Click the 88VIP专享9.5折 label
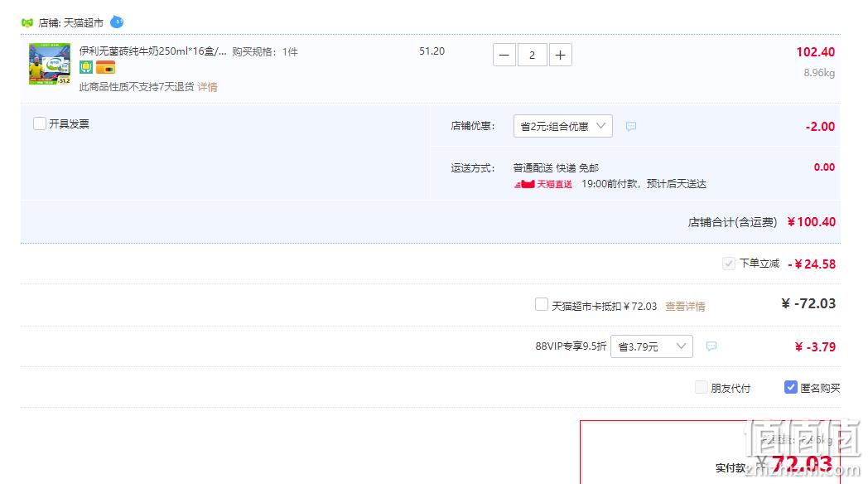The image size is (868, 484). (x=571, y=346)
